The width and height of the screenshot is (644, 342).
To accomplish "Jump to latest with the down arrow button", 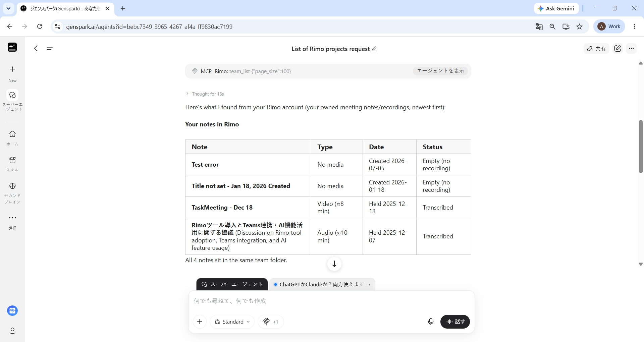I will pyautogui.click(x=334, y=264).
